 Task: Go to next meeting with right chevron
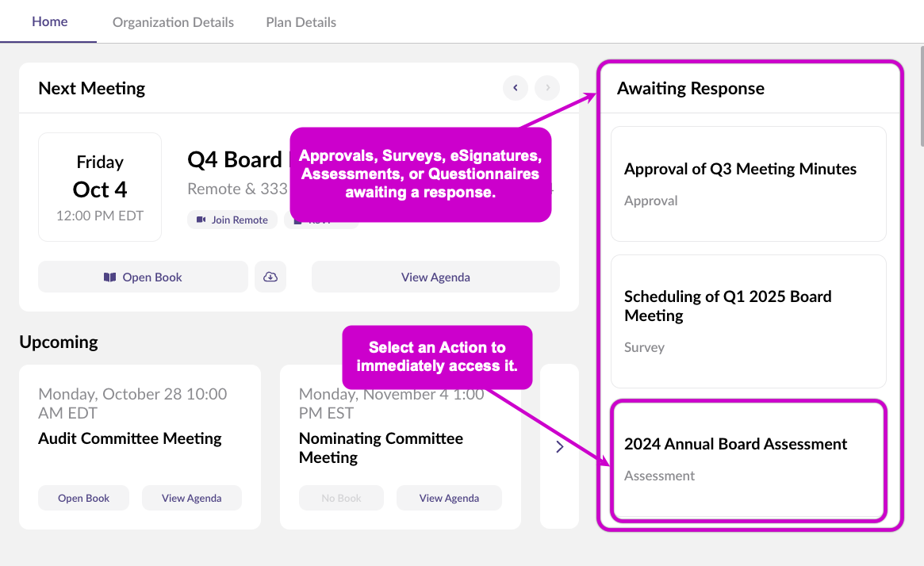[547, 88]
